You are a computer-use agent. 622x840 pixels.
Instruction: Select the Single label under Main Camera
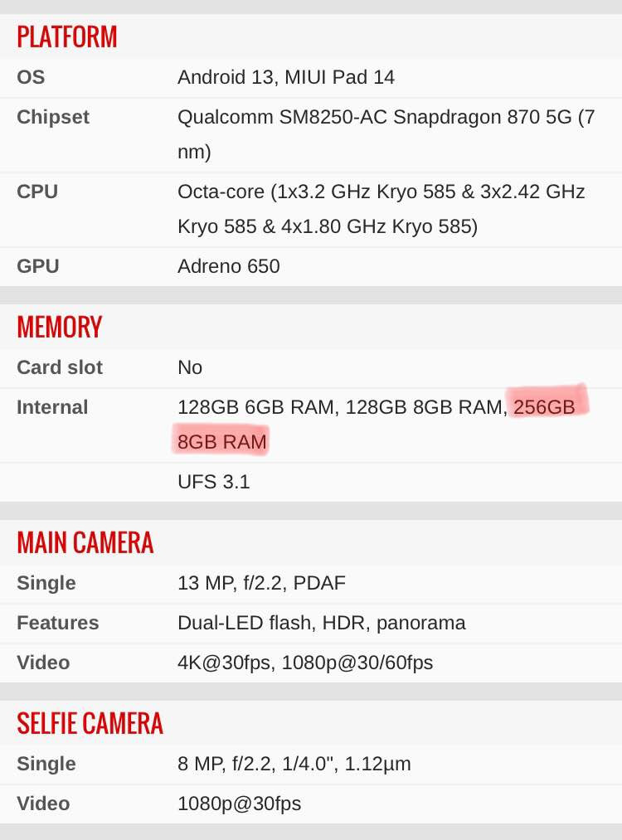[x=46, y=583]
